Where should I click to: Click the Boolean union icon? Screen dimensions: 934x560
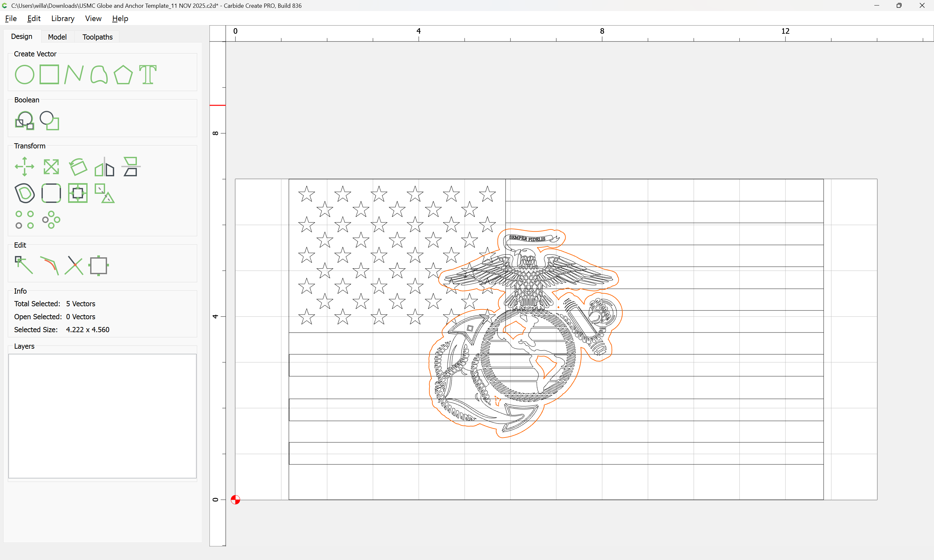[x=25, y=121]
